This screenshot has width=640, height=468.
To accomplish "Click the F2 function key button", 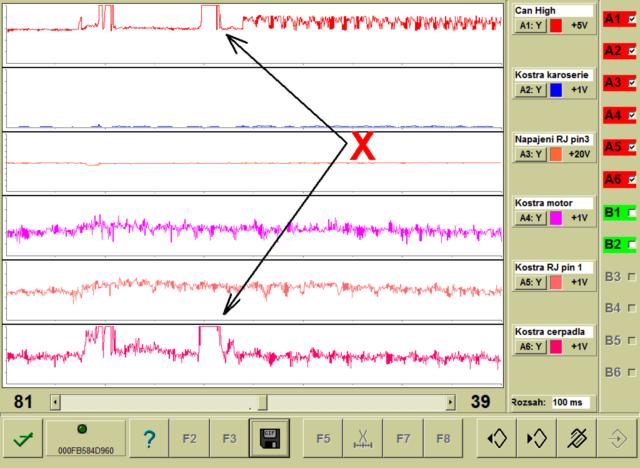I will pyautogui.click(x=189, y=439).
